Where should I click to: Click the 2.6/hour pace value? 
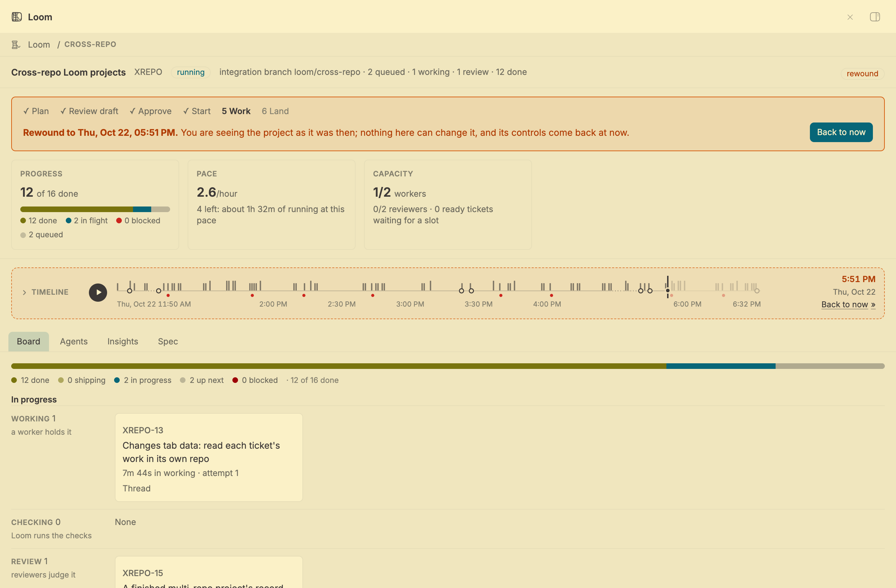coord(217,192)
